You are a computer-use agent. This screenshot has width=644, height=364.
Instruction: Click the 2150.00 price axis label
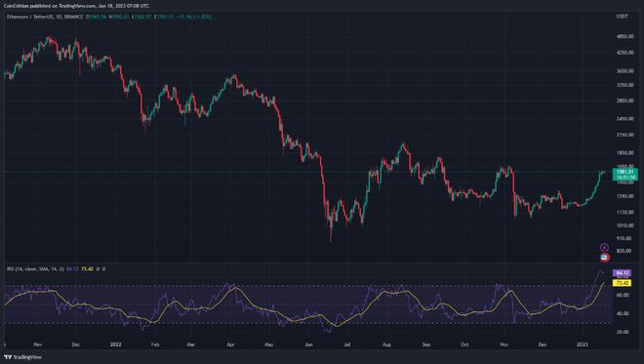click(624, 135)
